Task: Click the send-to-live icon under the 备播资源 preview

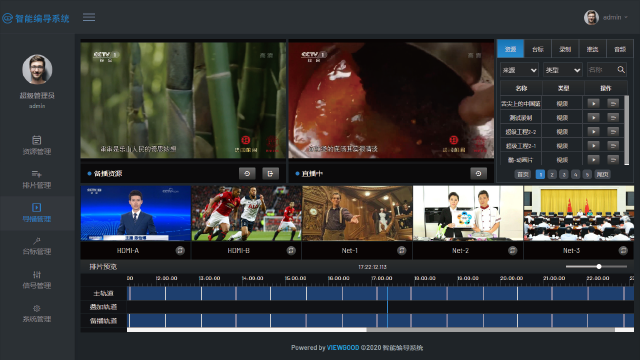Action: [x=270, y=173]
